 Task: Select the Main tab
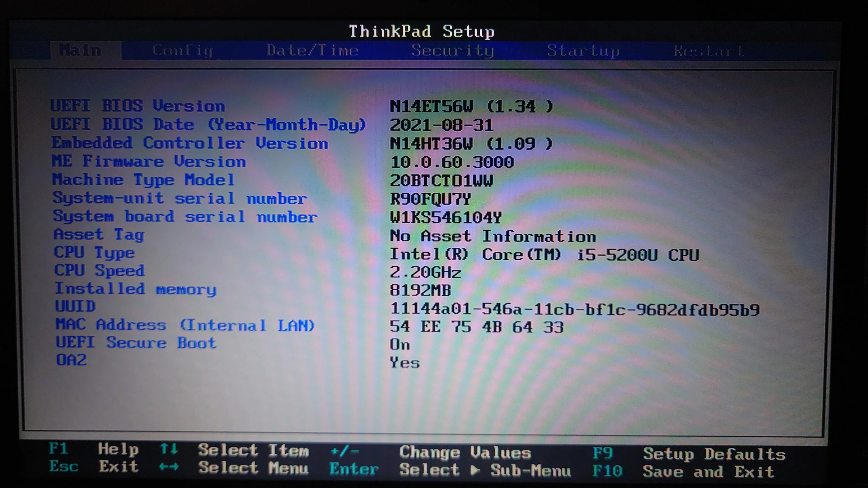(x=80, y=51)
